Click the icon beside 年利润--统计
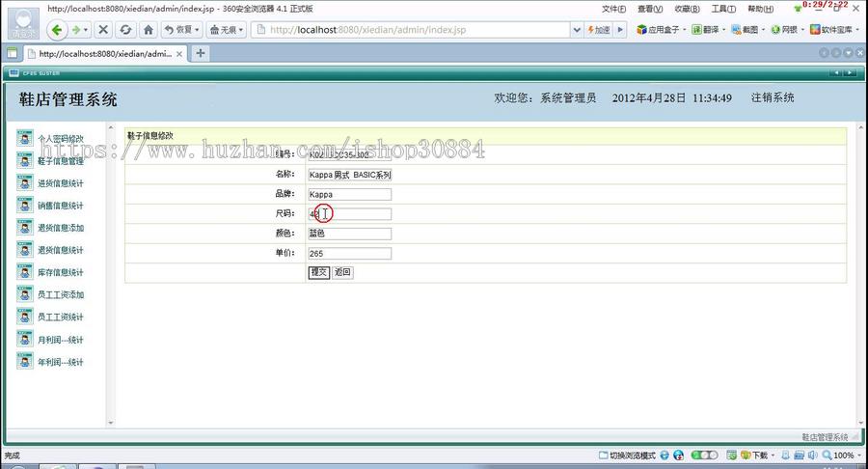The image size is (868, 469). tap(24, 361)
